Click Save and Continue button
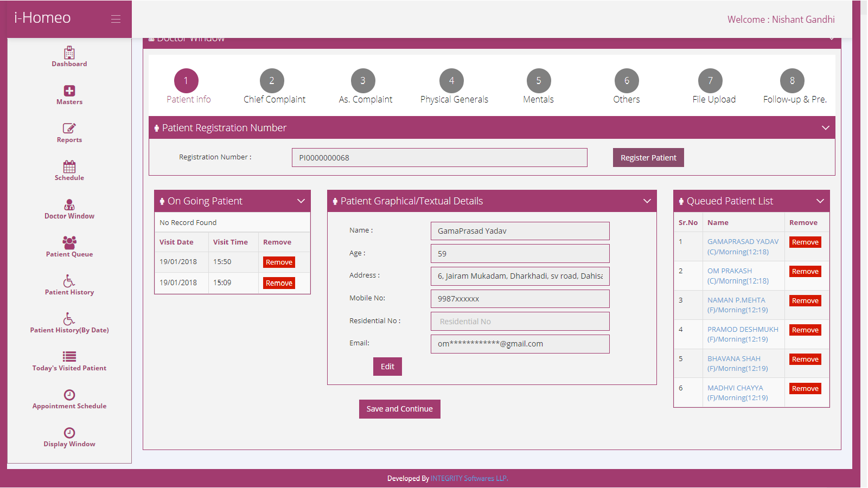868x488 pixels. [x=400, y=409]
